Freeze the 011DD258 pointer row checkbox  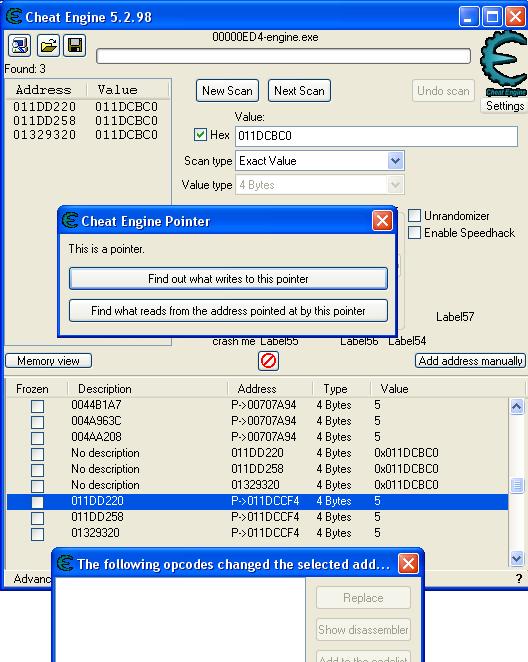click(37, 518)
